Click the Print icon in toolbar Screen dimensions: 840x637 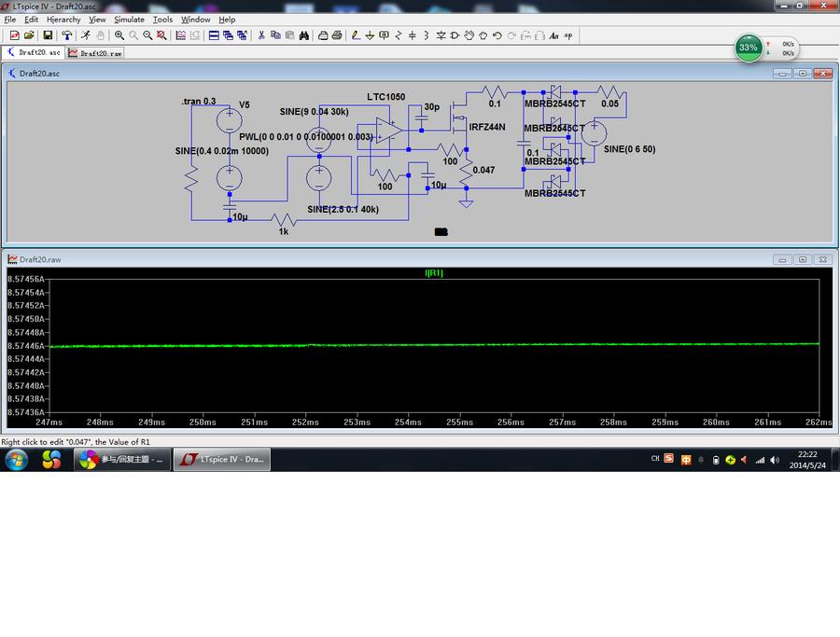pyautogui.click(x=337, y=35)
